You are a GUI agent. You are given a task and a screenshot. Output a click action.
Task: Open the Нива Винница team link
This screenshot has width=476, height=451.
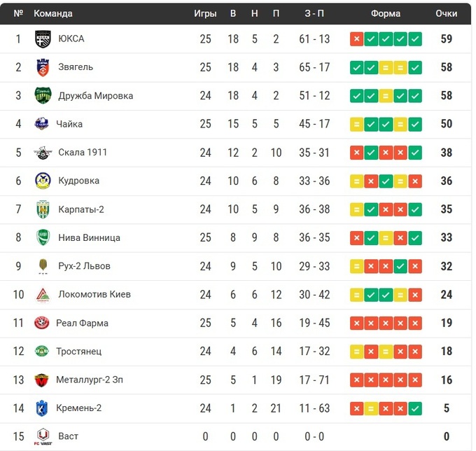[89, 237]
